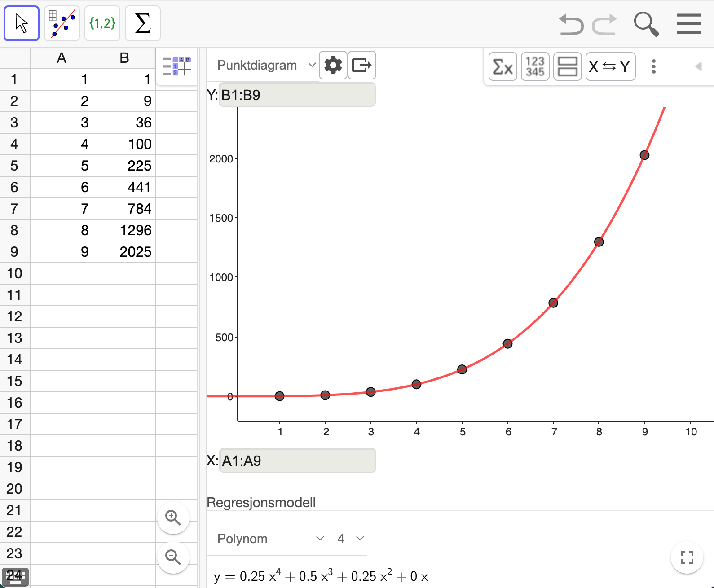Click the Y: B1:B9 range field
The height and width of the screenshot is (588, 714).
(x=297, y=95)
